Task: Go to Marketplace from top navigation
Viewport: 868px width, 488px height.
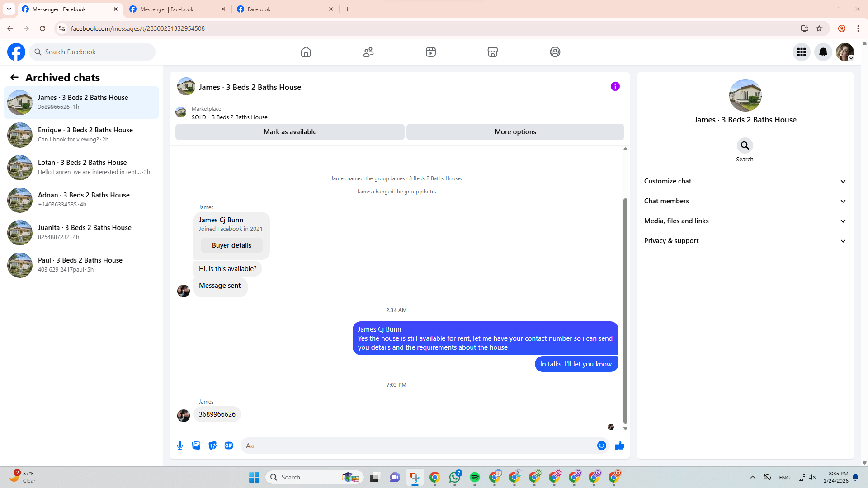Action: (x=492, y=52)
